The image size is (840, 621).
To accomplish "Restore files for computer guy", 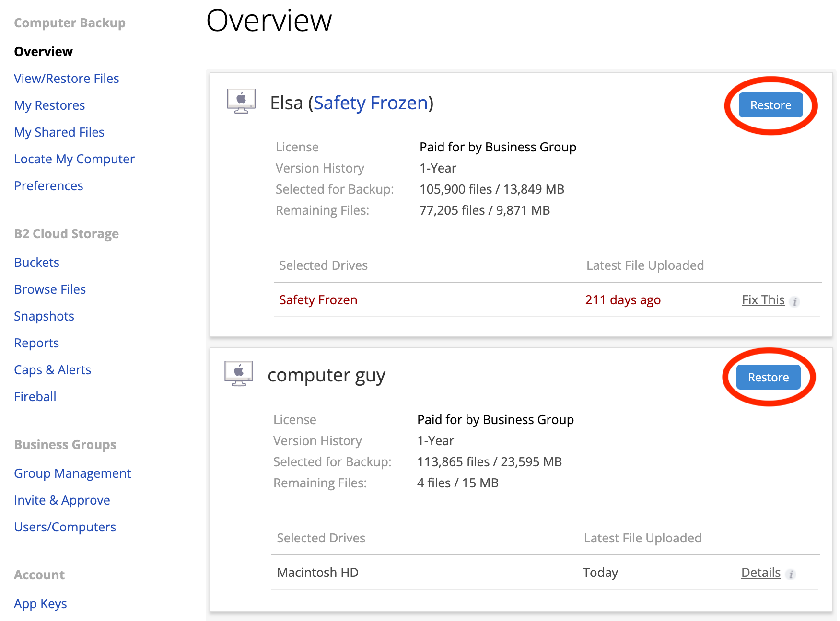I will (768, 377).
